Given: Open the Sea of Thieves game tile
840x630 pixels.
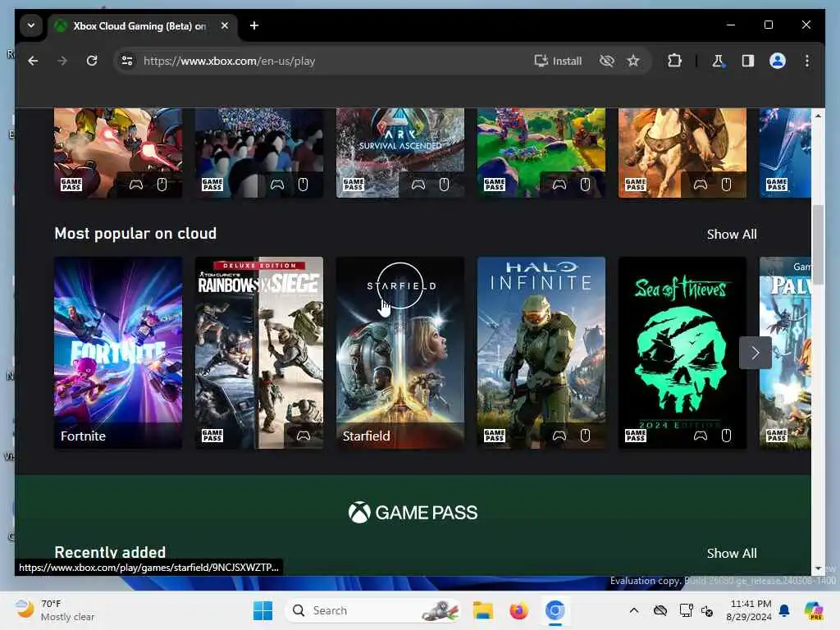Looking at the screenshot, I should point(682,353).
